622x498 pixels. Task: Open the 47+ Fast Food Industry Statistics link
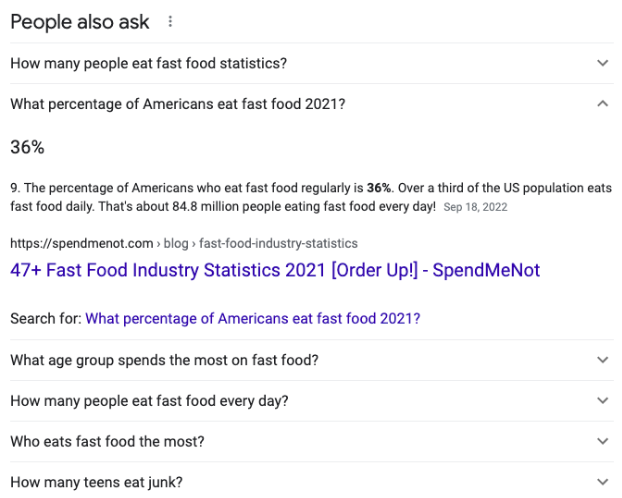tap(275, 270)
